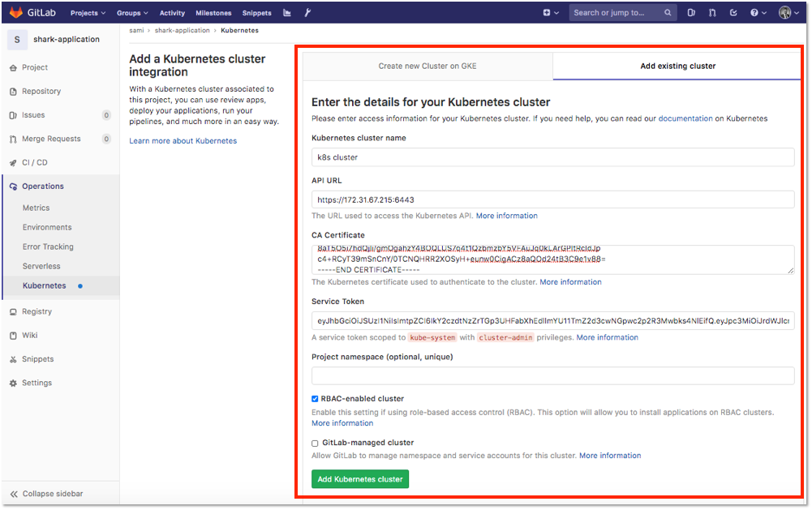Expand the Projects dropdown in navbar

(x=88, y=13)
